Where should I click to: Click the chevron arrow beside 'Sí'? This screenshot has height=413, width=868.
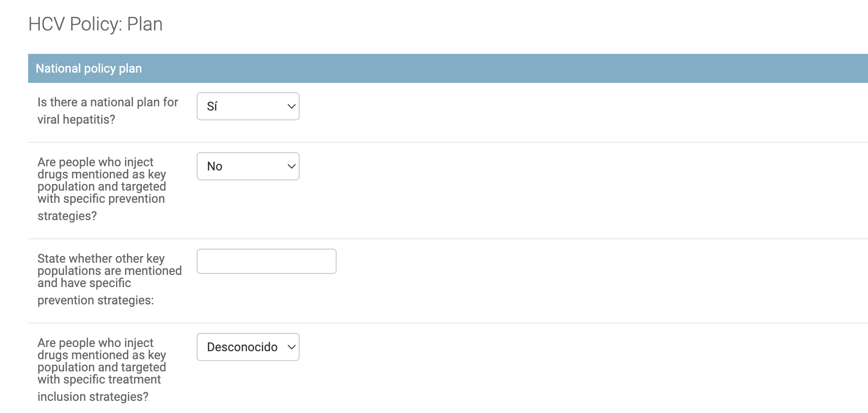point(291,106)
